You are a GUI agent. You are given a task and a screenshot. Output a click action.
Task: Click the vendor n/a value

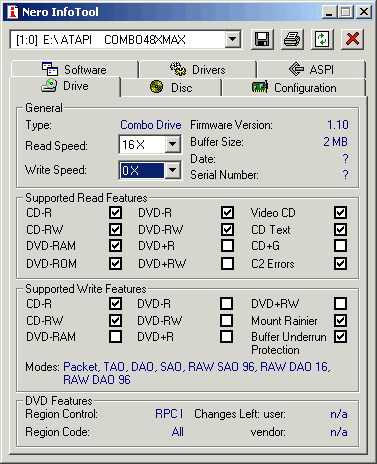339,432
